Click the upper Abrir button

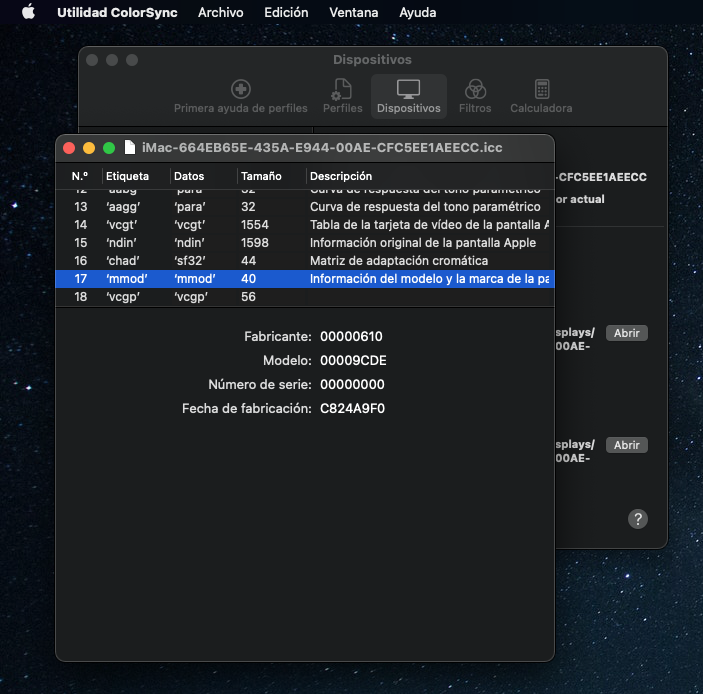(x=626, y=333)
